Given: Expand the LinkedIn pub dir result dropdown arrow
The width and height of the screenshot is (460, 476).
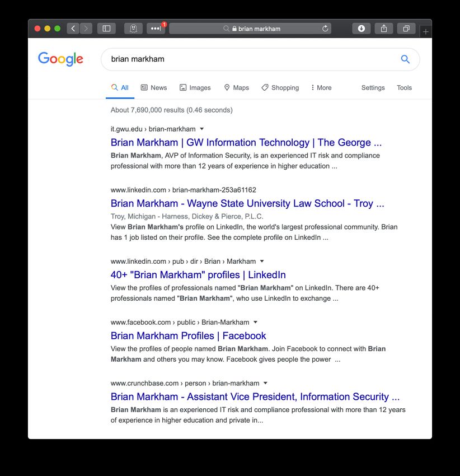Looking at the screenshot, I should (262, 262).
